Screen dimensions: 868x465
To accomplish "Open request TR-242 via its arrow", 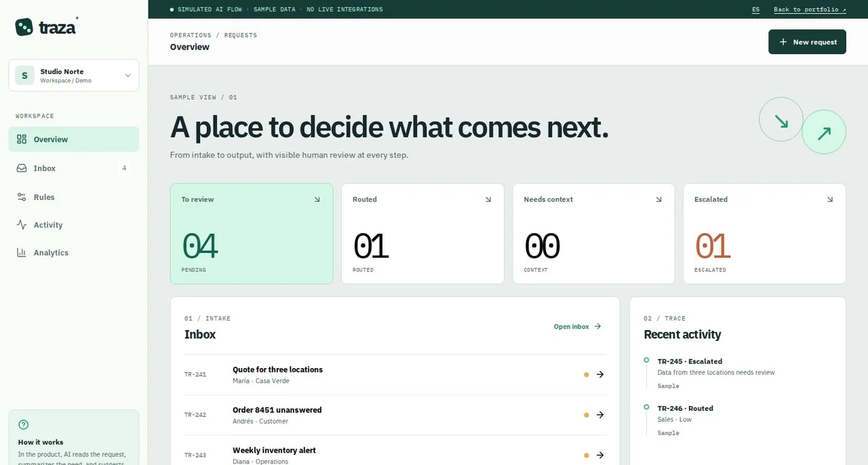I will 600,415.
